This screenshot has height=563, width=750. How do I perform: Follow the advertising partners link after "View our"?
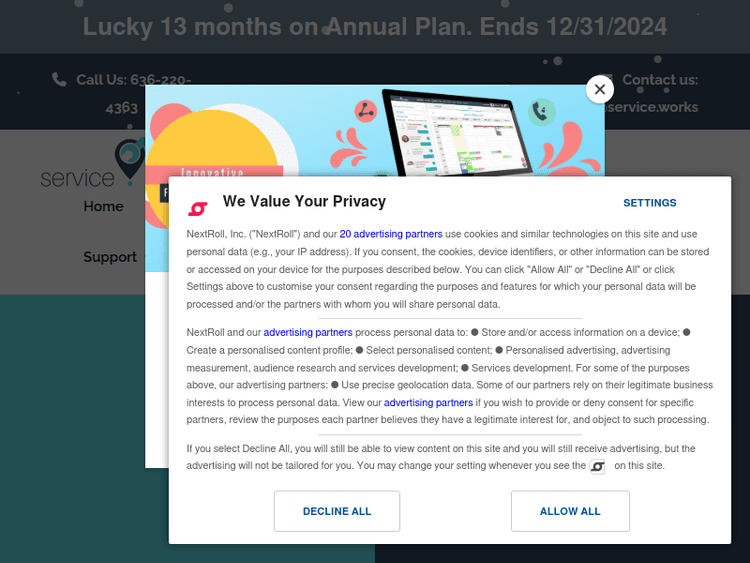(x=428, y=402)
